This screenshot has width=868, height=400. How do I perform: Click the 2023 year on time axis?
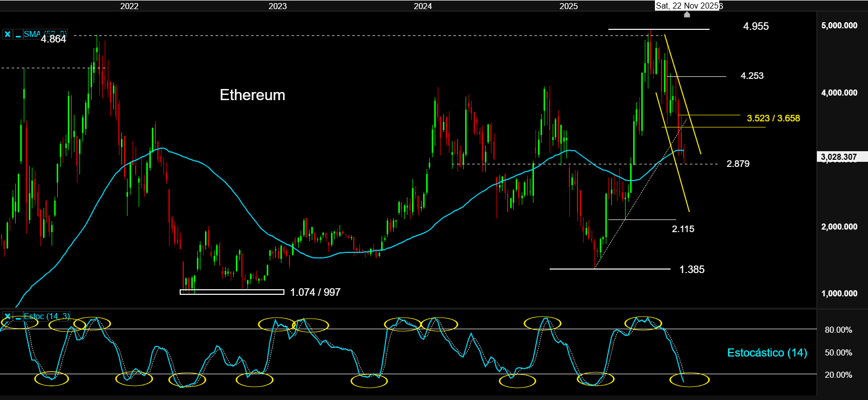click(x=277, y=6)
